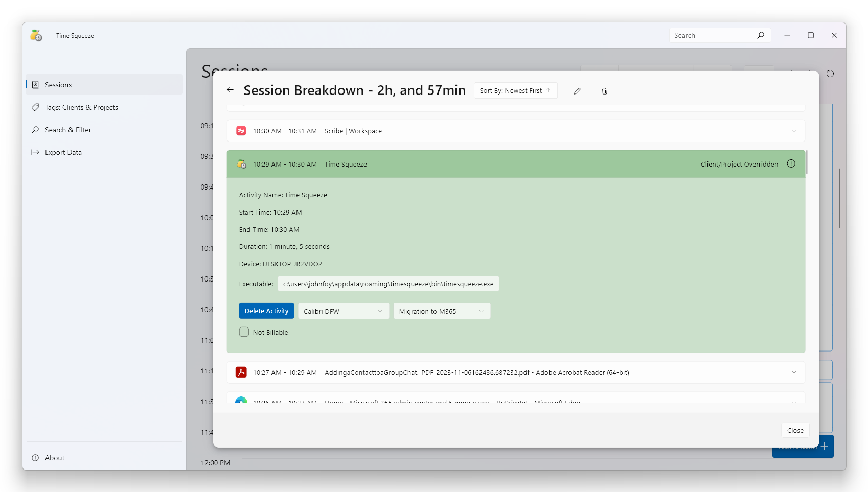Click the Time Squeeze activity row icon

coord(242,164)
